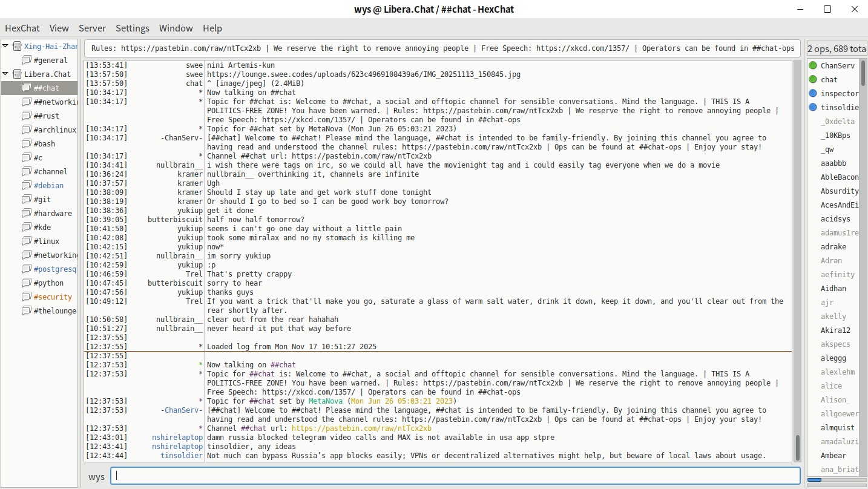Click the channel icon for ##chat in the tree
This screenshot has height=489, width=868.
pyautogui.click(x=27, y=88)
